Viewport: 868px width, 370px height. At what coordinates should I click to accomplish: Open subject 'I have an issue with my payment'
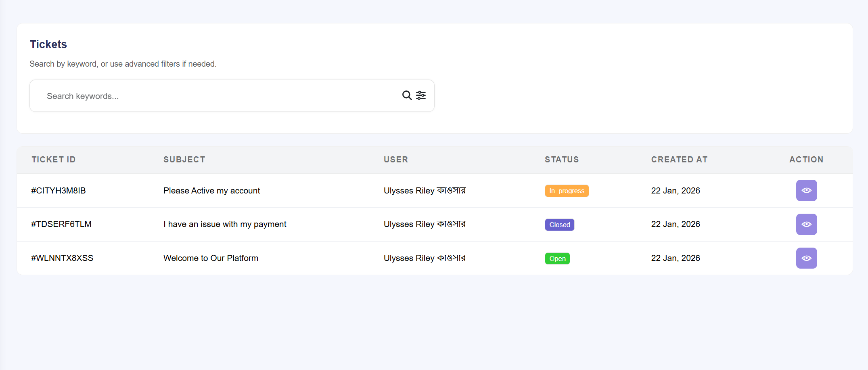225,224
